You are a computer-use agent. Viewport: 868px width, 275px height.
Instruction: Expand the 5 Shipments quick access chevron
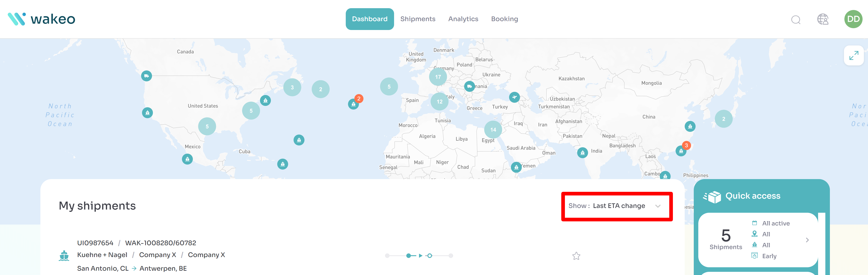click(807, 240)
